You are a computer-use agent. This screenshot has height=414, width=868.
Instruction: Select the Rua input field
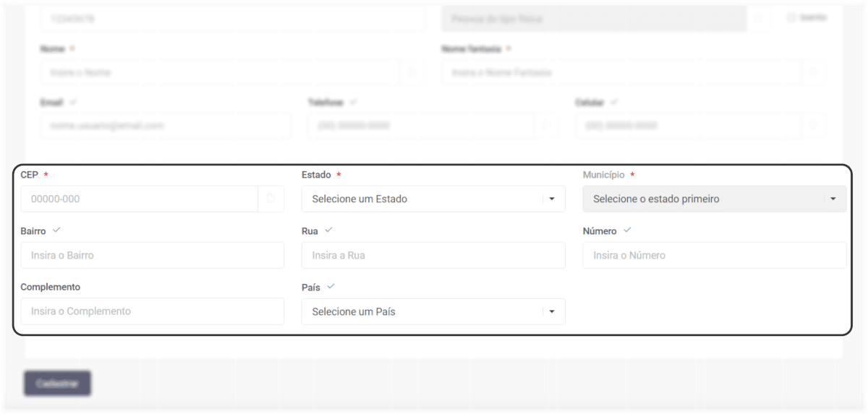click(x=433, y=255)
